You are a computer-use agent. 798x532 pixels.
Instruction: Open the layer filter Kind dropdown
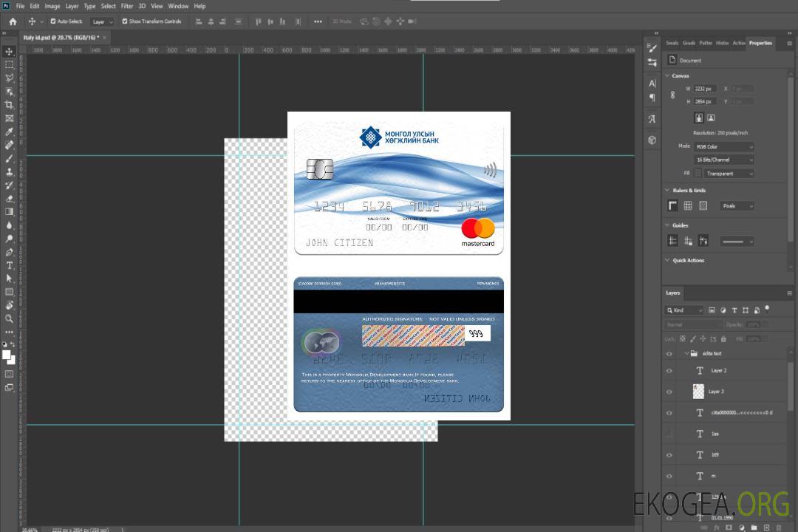(684, 310)
